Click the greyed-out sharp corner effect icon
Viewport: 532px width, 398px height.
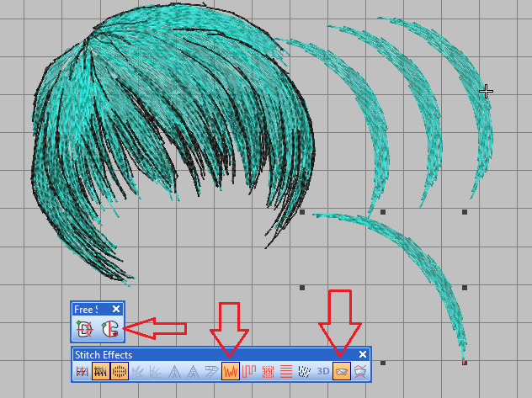(138, 372)
